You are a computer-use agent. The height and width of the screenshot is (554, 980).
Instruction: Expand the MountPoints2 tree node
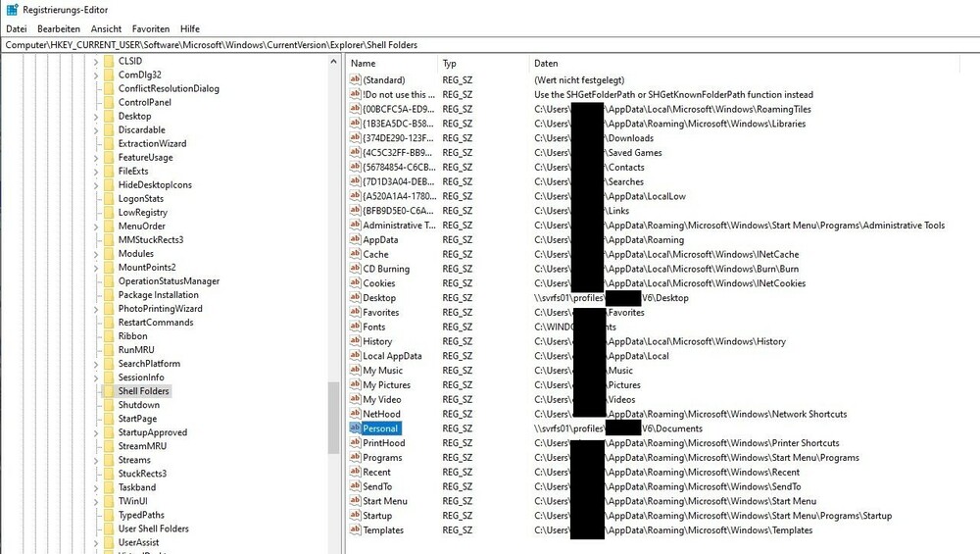pos(96,267)
